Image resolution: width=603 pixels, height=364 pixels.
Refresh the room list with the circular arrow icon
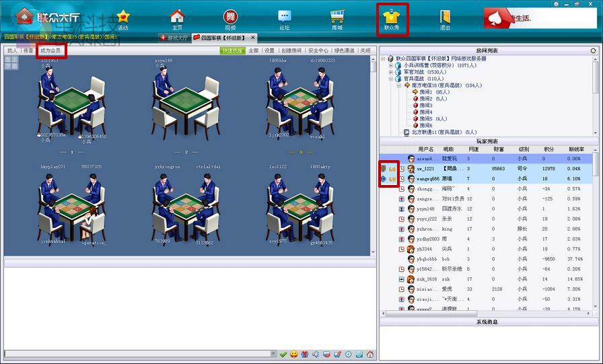[x=593, y=50]
